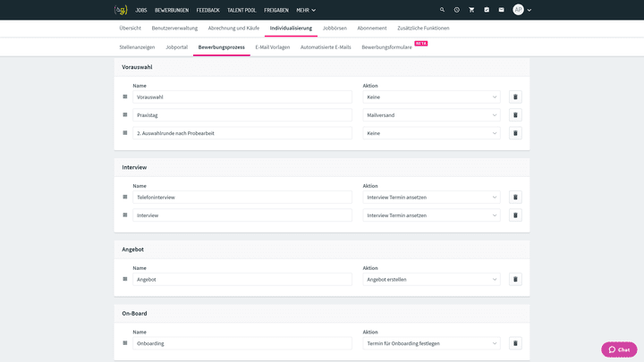Open FREIGABEN in top navigation
This screenshot has width=644, height=362.
tap(276, 10)
